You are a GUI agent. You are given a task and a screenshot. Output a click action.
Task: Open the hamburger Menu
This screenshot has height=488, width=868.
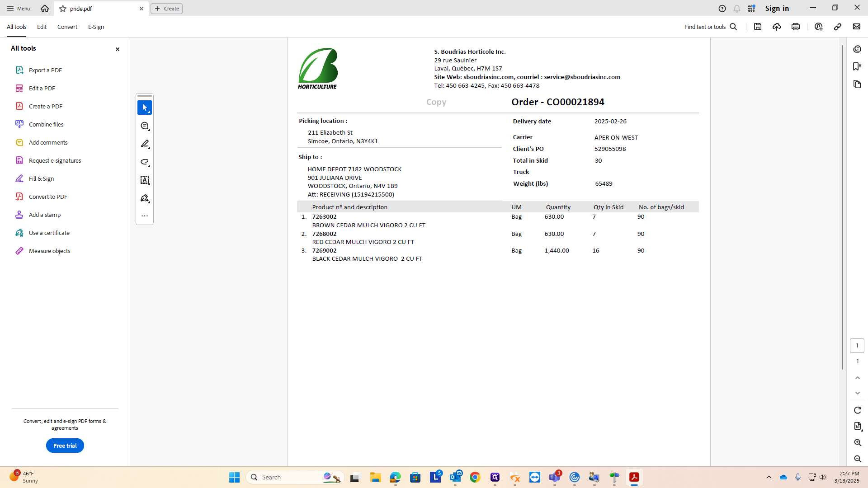point(19,9)
